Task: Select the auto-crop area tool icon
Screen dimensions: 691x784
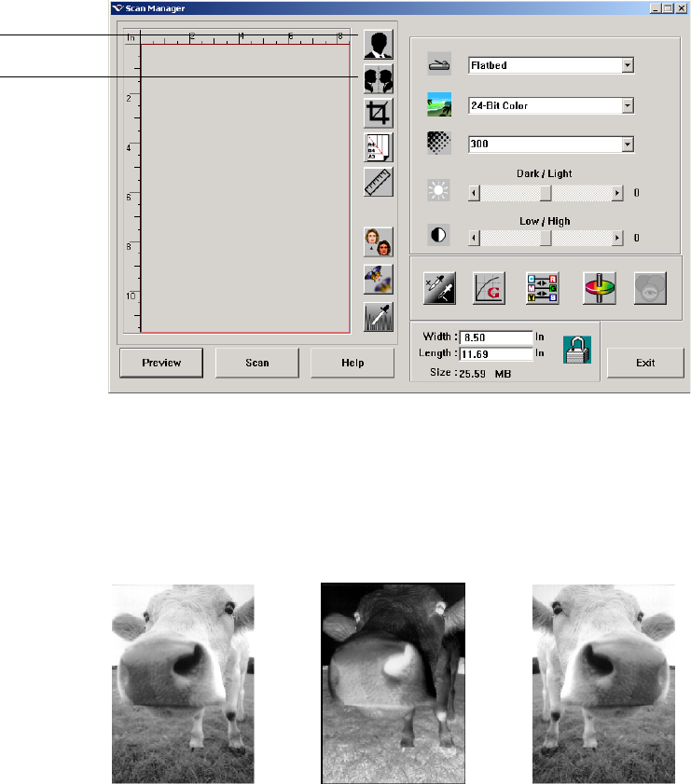Action: tap(379, 113)
